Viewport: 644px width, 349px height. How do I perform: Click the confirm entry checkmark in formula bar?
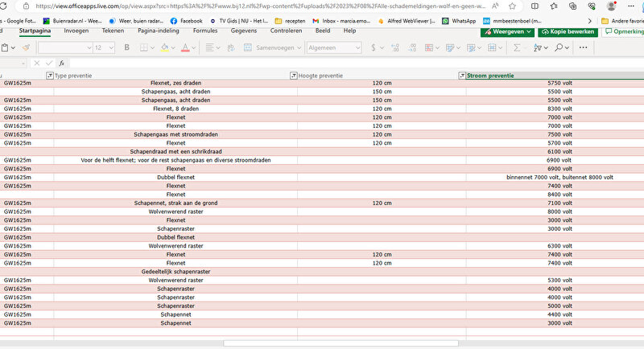click(x=49, y=64)
